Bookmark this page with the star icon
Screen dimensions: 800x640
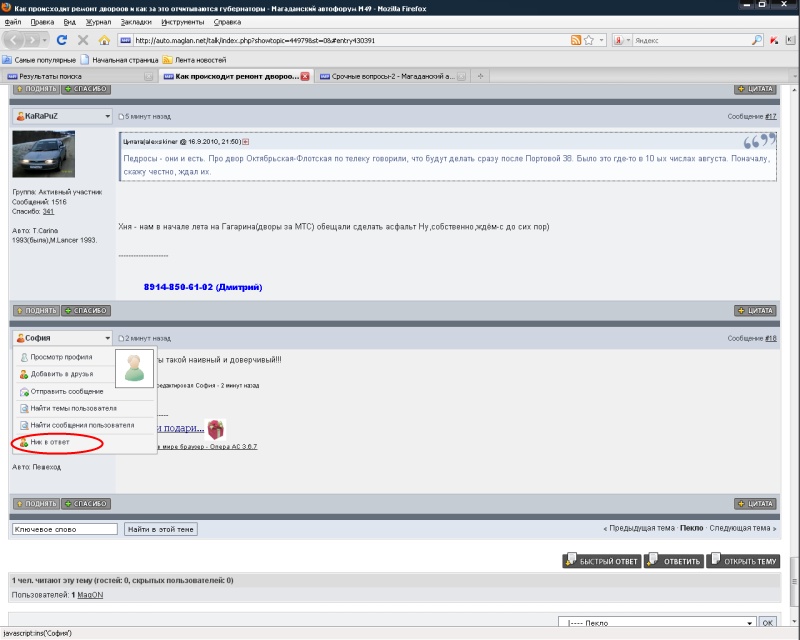(589, 40)
